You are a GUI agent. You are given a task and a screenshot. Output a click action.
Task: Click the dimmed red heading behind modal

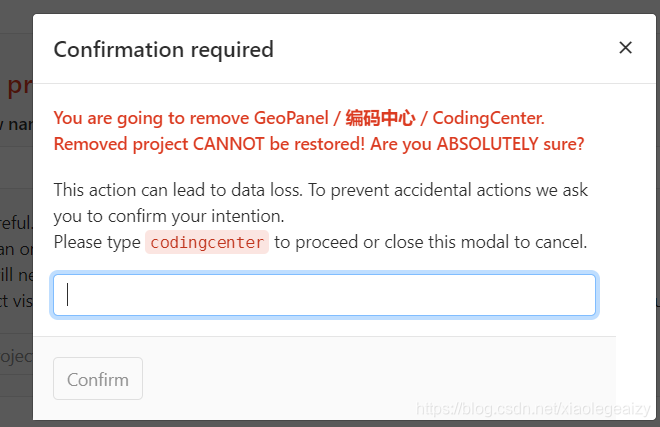point(19,85)
